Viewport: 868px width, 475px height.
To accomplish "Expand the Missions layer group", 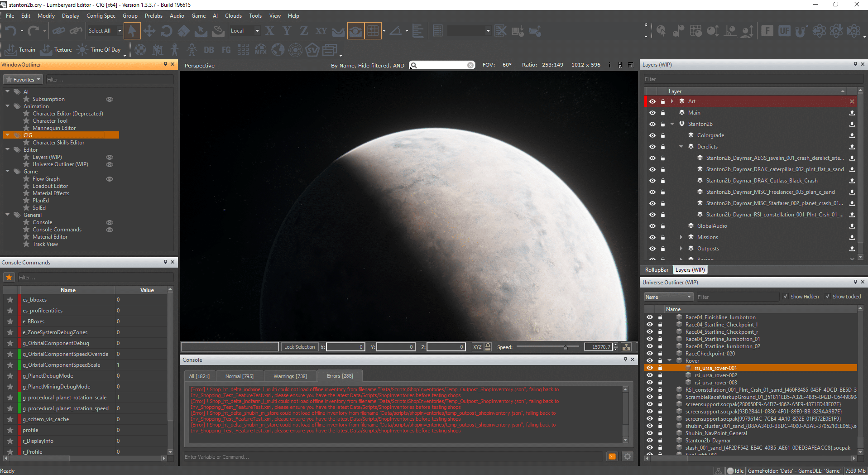I will 681,237.
